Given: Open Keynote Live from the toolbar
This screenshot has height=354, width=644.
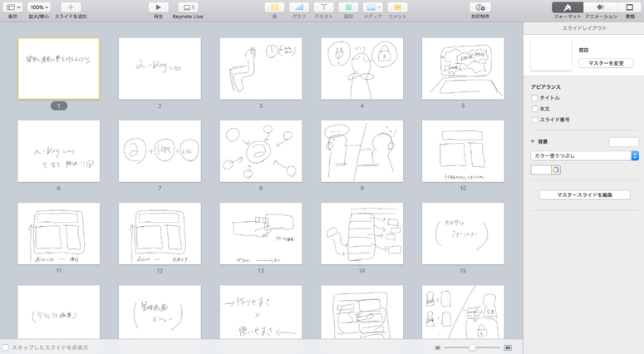Looking at the screenshot, I should 188,7.
